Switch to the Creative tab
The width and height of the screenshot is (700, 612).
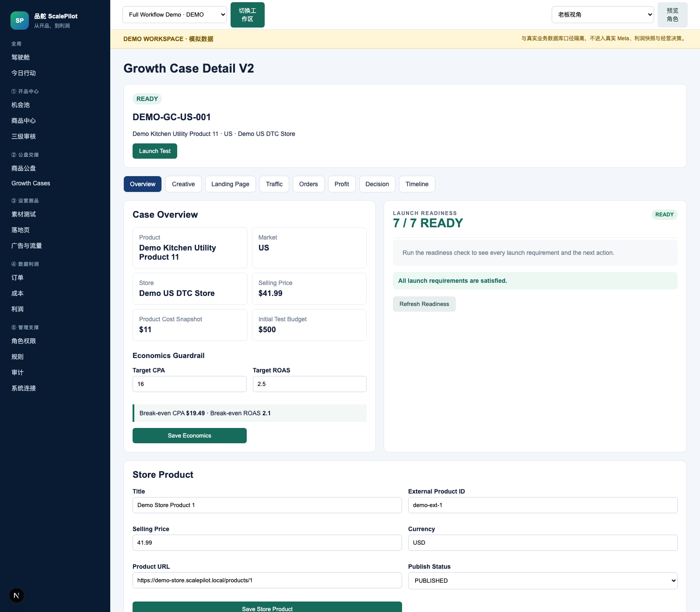[x=183, y=184]
